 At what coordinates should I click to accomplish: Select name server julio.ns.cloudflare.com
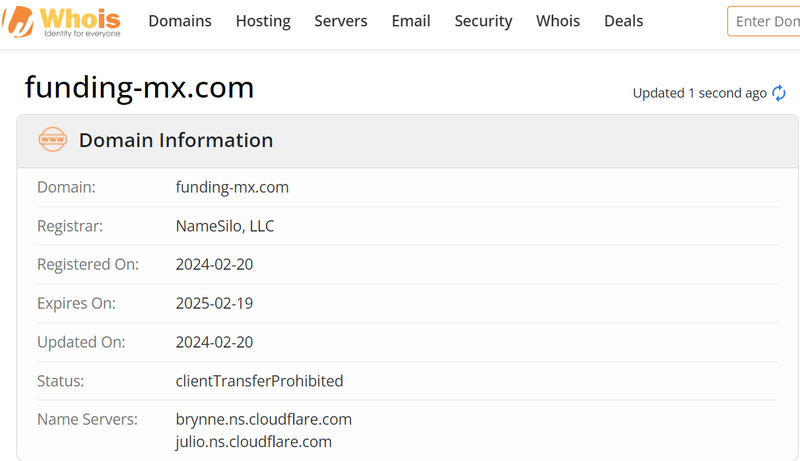click(254, 442)
